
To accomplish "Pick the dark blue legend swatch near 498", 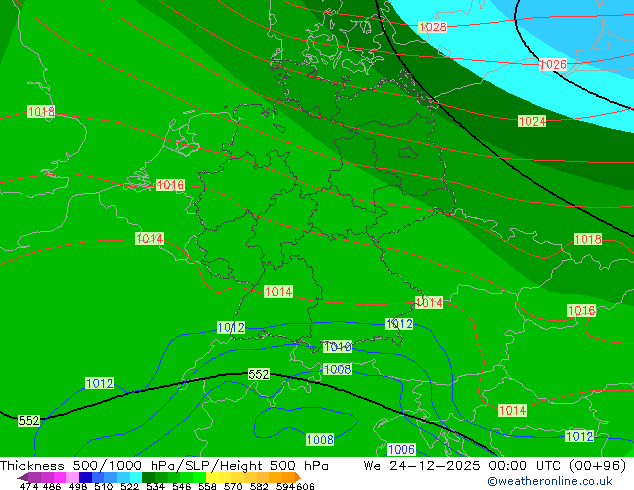I will 85,477.
